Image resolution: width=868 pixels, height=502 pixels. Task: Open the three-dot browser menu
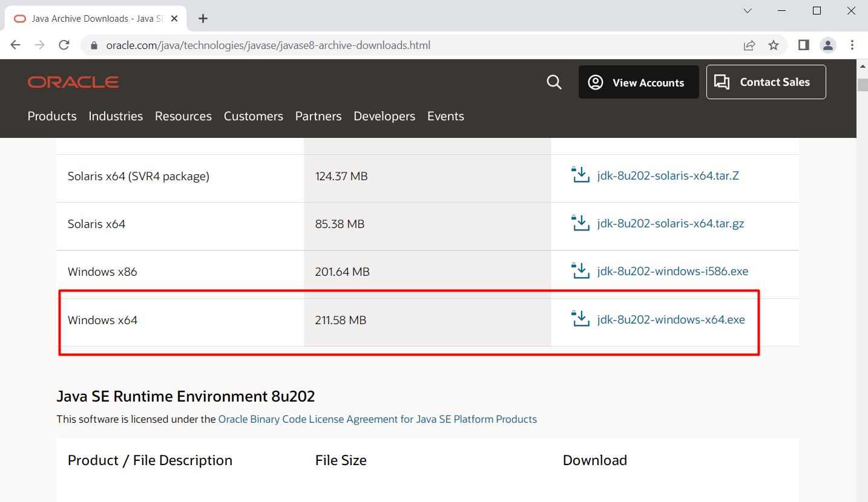pyautogui.click(x=852, y=45)
